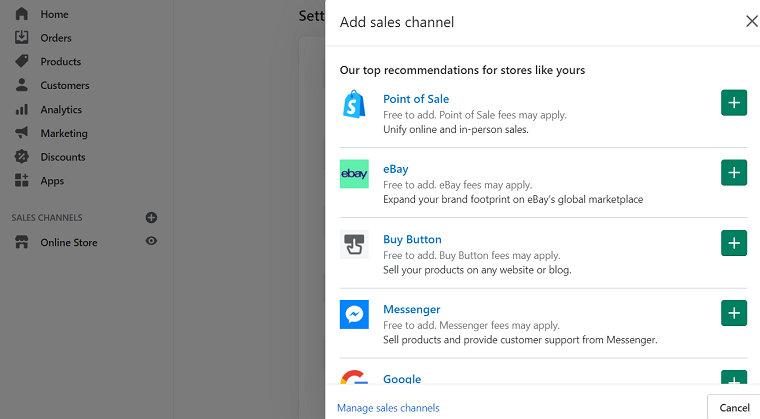
Task: Click the plus icon beside Sales Channels
Action: [x=151, y=217]
